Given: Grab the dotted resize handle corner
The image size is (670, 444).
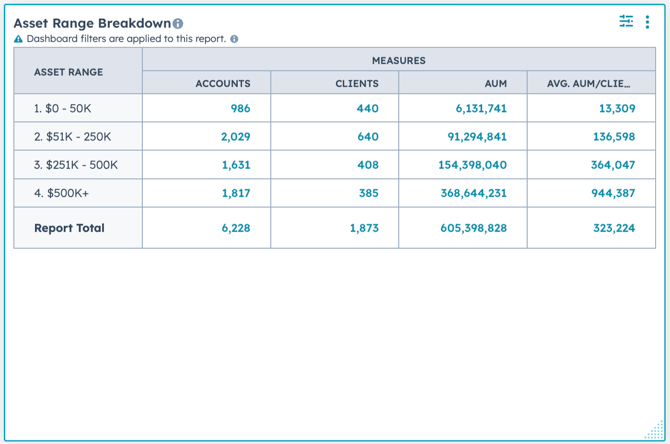Looking at the screenshot, I should pyautogui.click(x=655, y=429).
